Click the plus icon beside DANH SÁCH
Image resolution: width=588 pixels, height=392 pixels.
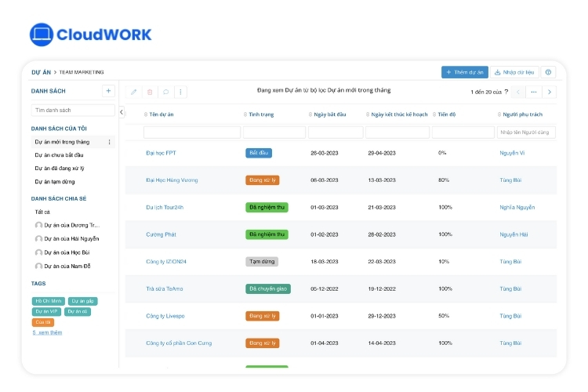coord(109,91)
